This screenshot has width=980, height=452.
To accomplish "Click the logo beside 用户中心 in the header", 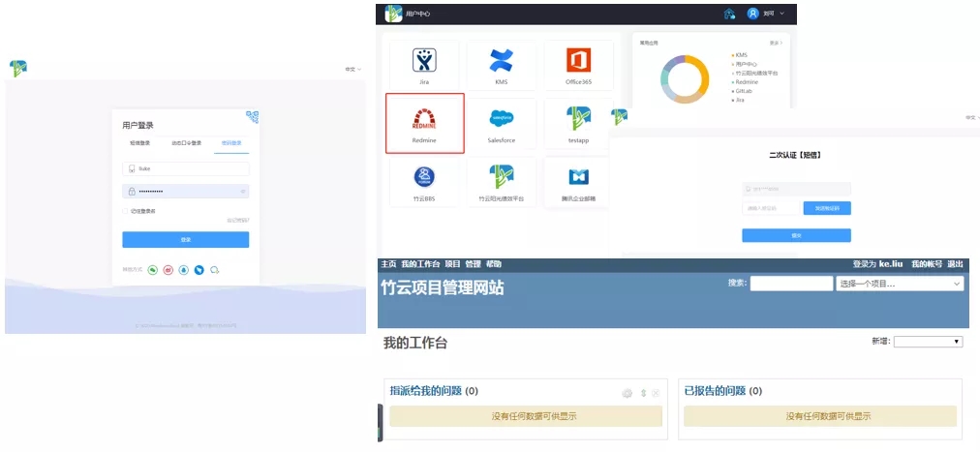I will (393, 14).
